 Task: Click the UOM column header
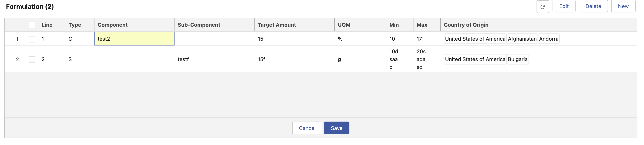tap(344, 25)
